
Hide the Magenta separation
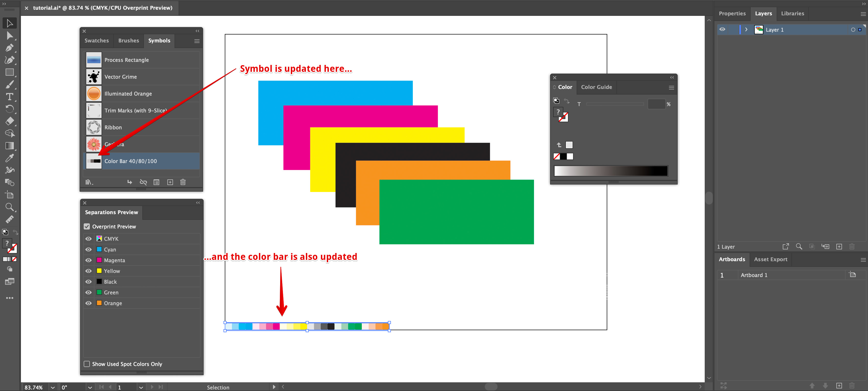(x=88, y=260)
